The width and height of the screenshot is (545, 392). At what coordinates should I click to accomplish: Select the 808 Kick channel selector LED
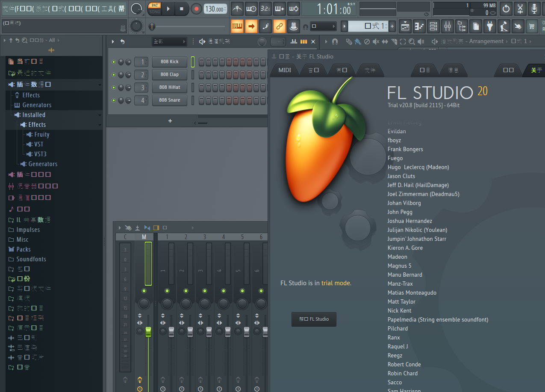[193, 62]
